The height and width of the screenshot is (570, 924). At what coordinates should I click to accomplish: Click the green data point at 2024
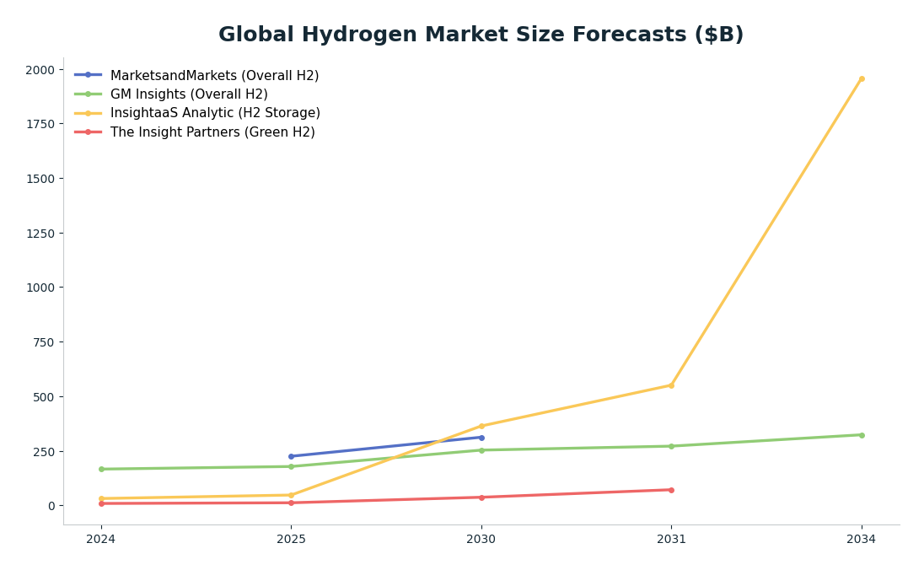point(101,469)
